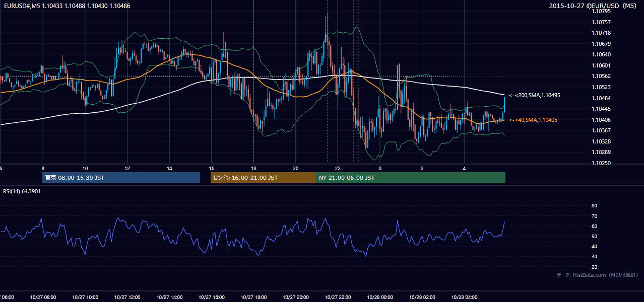Screen dimensions: 644x302
Task: Click RSI scale value 40
Action: pos(594,247)
